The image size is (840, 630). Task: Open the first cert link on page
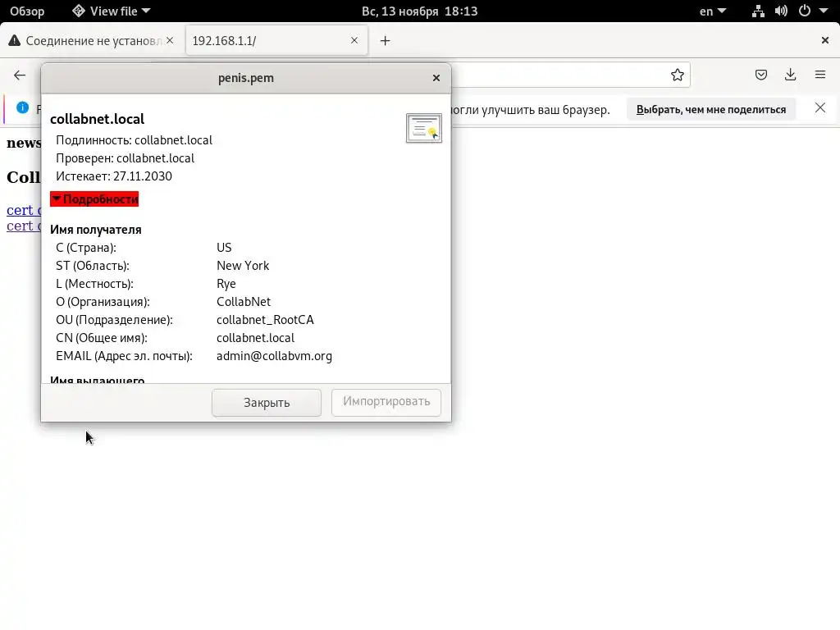[x=24, y=210]
